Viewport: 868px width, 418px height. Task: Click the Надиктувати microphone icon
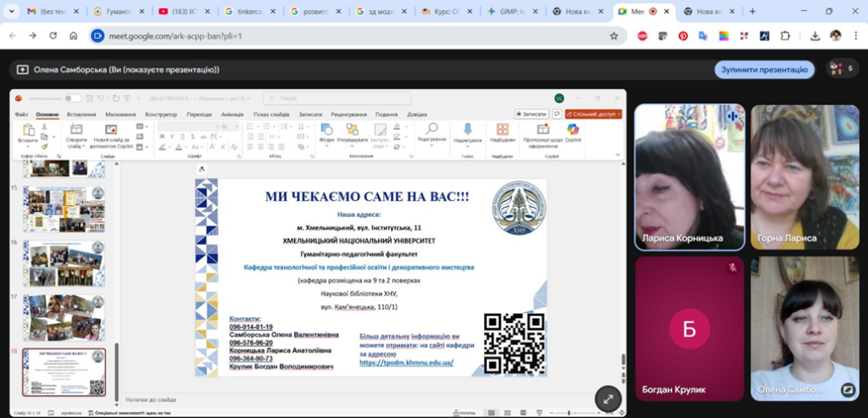[x=467, y=129]
